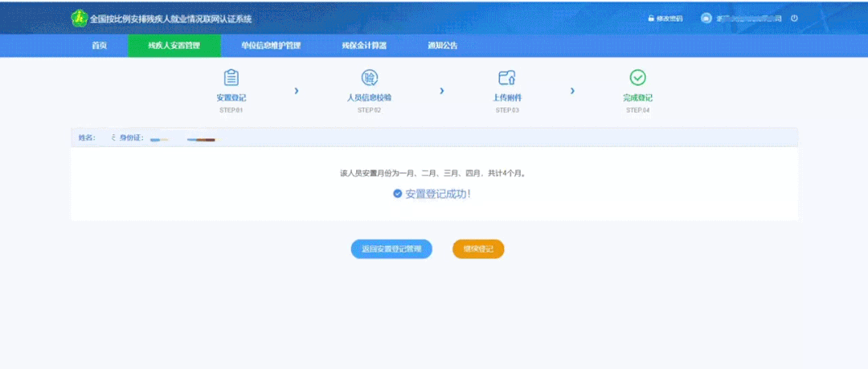Switch to 单位信息维护管理 tab

pyautogui.click(x=271, y=46)
